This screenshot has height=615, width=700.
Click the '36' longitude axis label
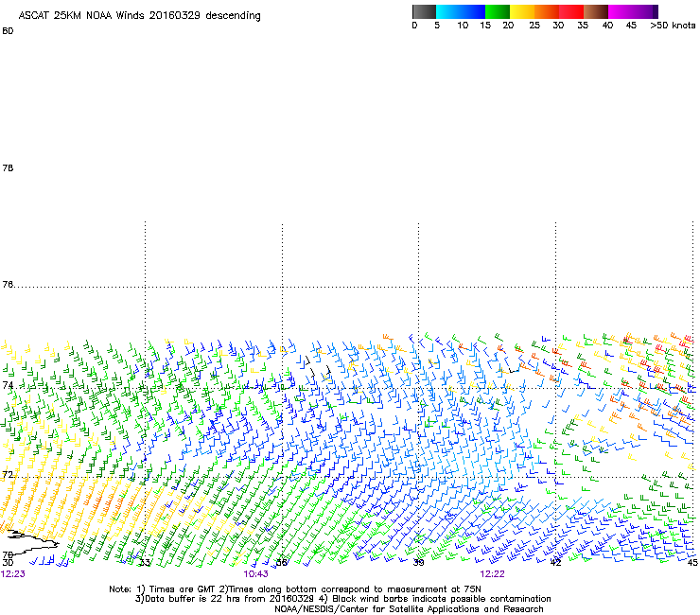click(282, 563)
